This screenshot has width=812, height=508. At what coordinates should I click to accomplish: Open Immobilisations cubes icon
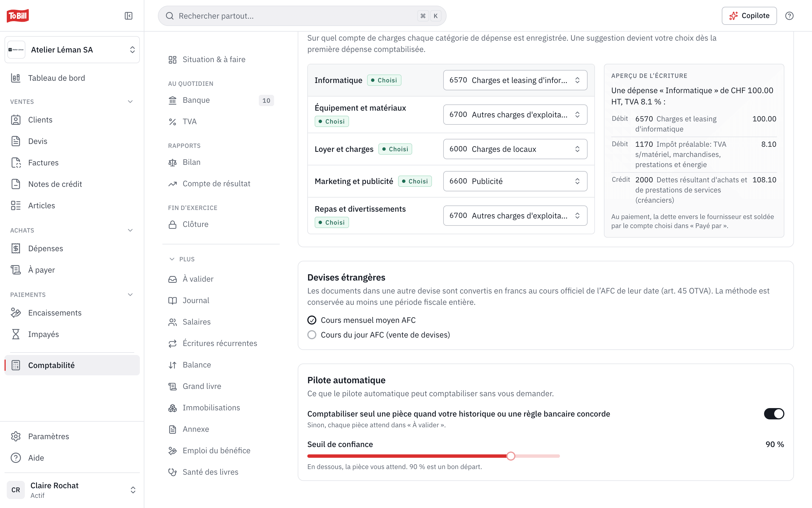173,408
